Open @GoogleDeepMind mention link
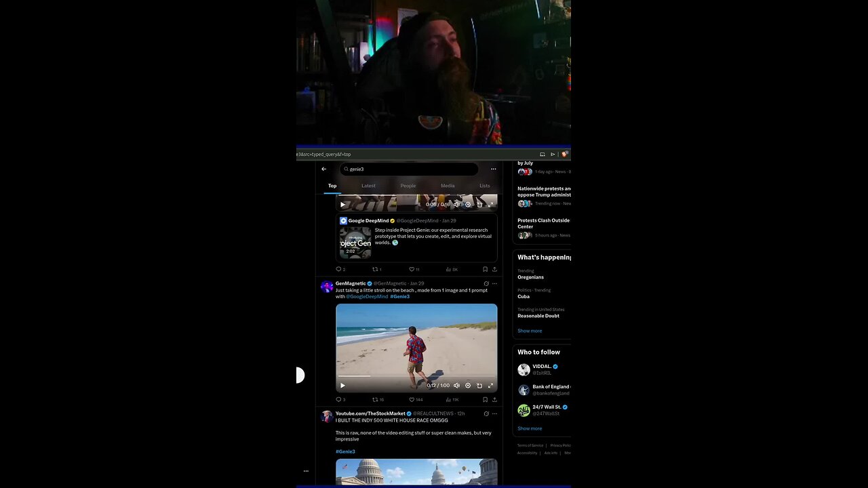Viewport: 868px width, 488px height. [x=367, y=296]
